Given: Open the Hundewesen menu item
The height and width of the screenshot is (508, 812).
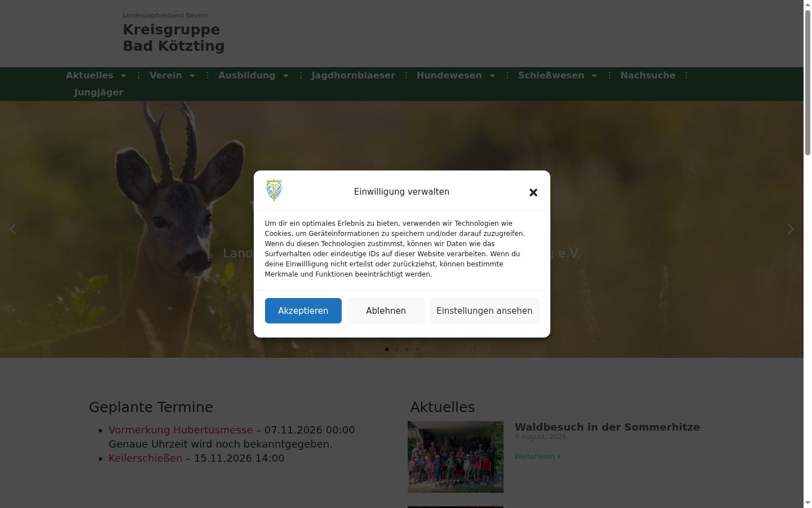Looking at the screenshot, I should coord(449,76).
